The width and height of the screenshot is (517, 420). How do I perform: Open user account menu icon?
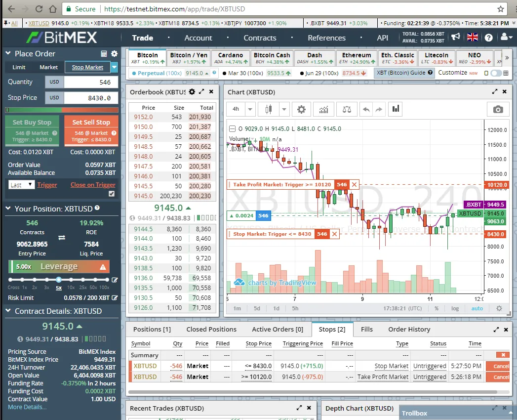coord(506,37)
